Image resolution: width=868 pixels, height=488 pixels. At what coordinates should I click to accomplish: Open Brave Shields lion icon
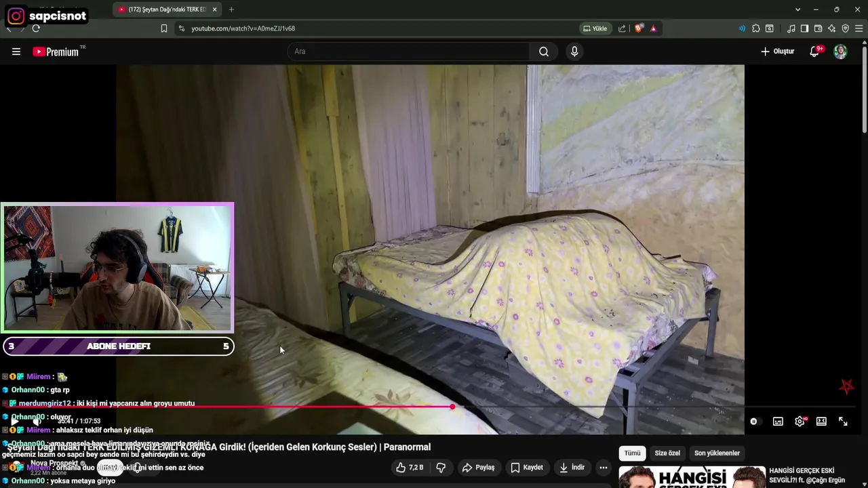coord(639,28)
